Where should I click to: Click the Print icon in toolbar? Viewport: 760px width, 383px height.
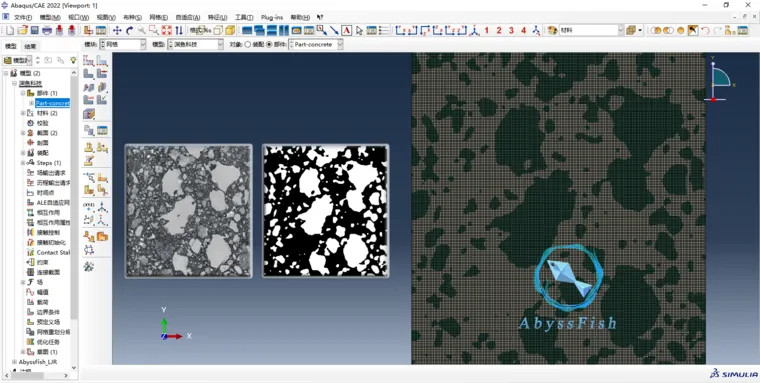47,30
